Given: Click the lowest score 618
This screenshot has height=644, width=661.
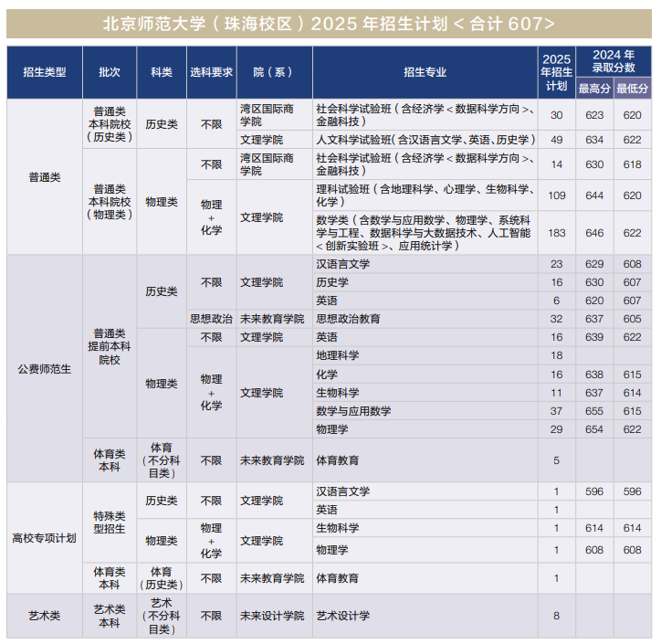Looking at the screenshot, I should (x=633, y=164).
